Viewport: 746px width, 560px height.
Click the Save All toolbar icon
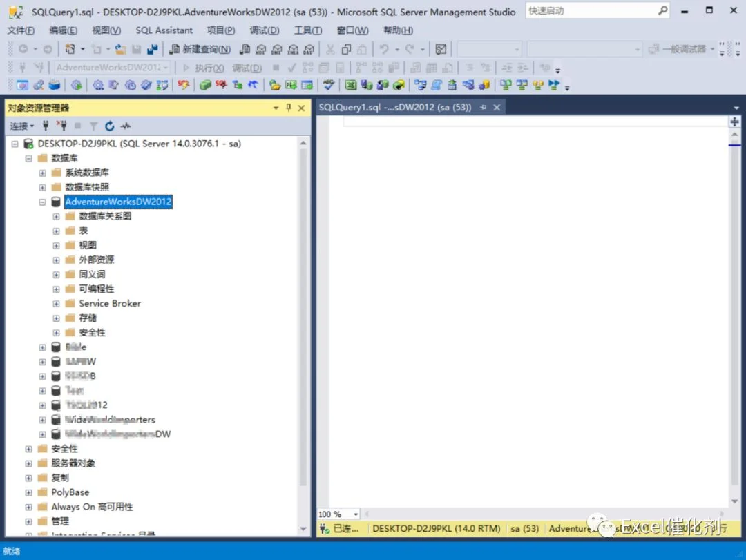click(x=152, y=49)
